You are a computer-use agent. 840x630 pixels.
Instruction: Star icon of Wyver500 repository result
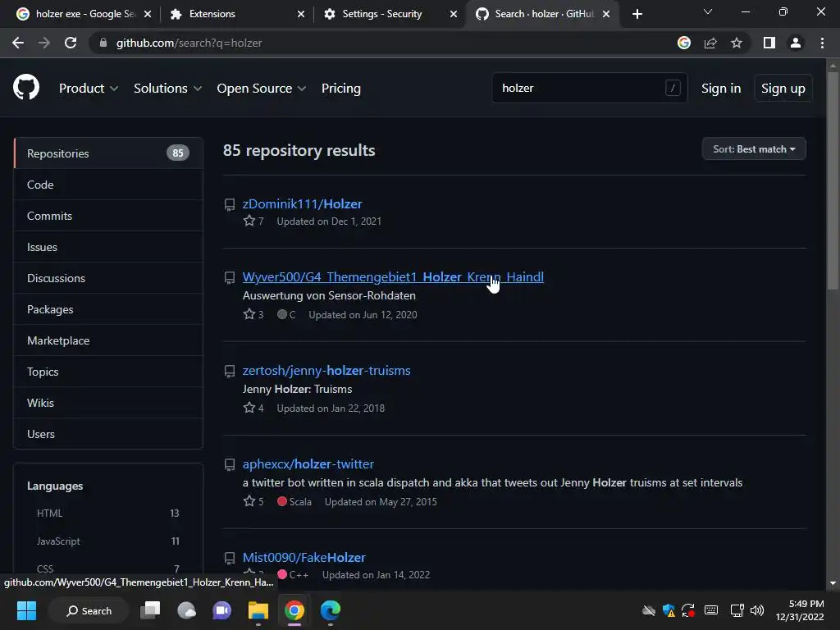(x=249, y=314)
